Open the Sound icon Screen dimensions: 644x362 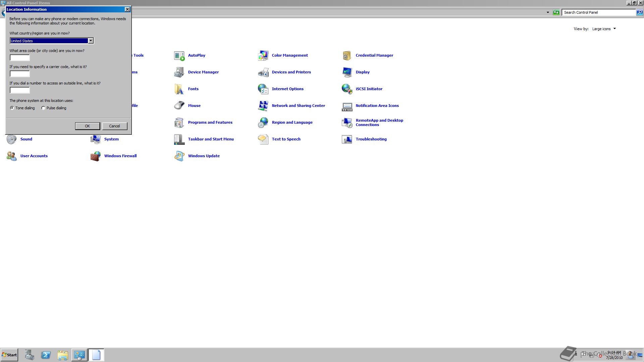12,139
